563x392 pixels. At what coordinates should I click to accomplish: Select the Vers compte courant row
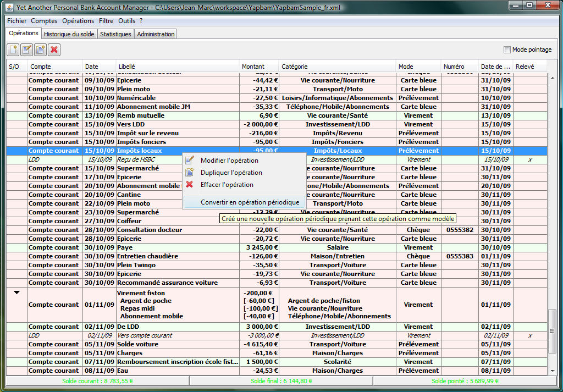tap(277, 335)
